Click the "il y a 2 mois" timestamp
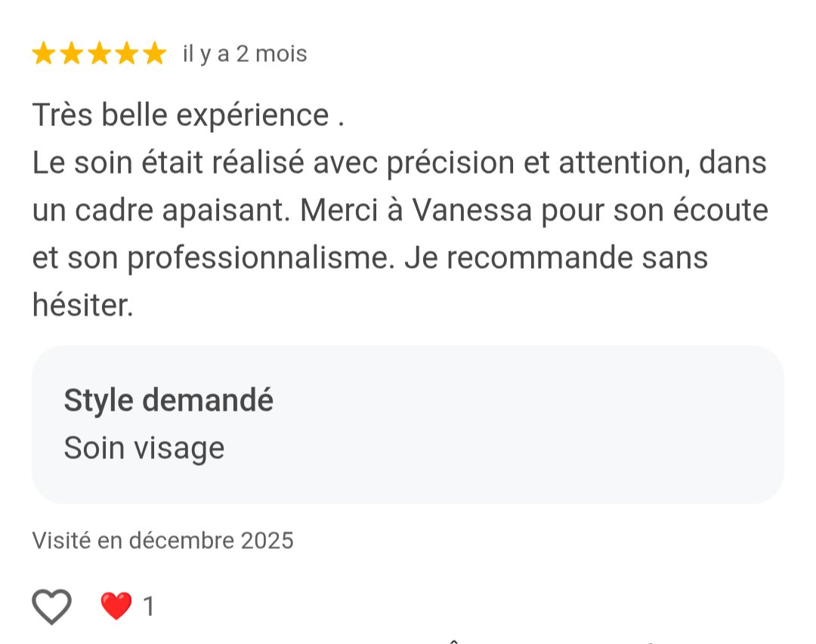 click(x=245, y=54)
